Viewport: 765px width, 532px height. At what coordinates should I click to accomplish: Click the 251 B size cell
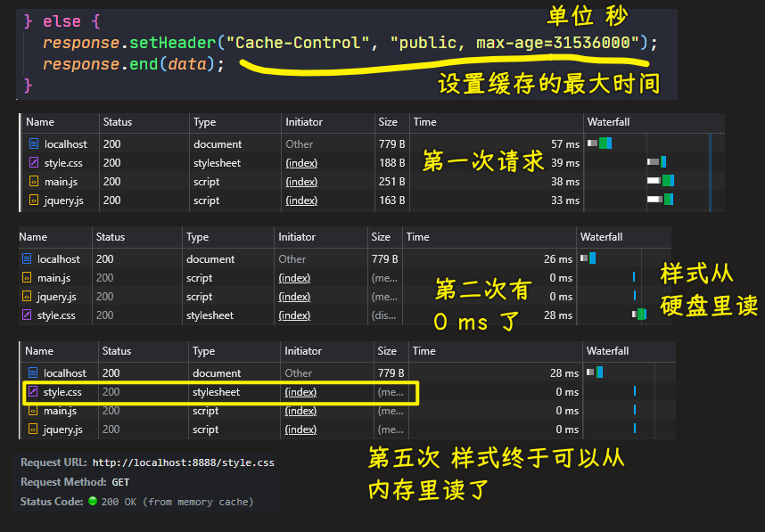pyautogui.click(x=392, y=182)
